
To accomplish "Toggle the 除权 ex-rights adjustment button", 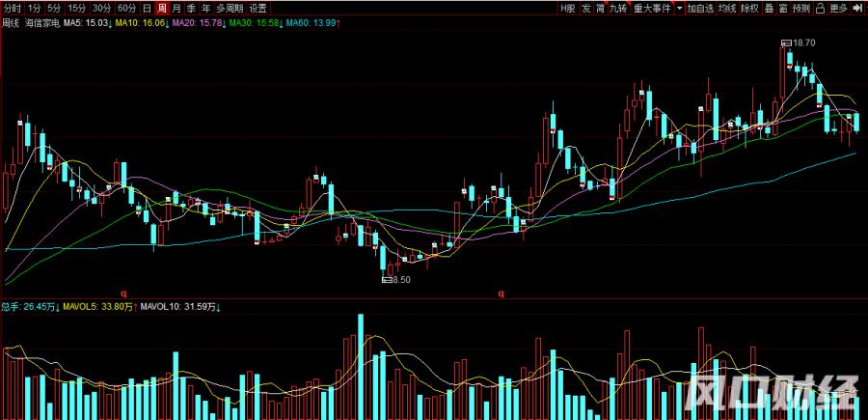I will 750,8.
